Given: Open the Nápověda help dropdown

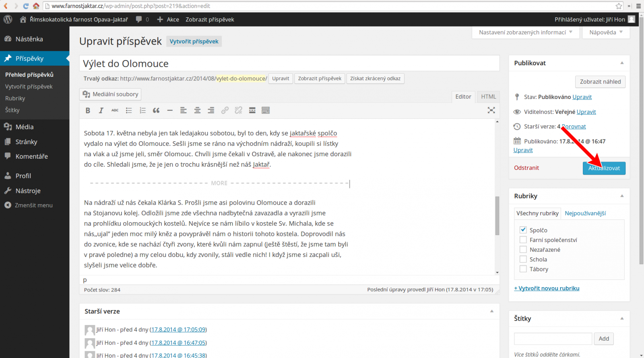Looking at the screenshot, I should (x=606, y=32).
